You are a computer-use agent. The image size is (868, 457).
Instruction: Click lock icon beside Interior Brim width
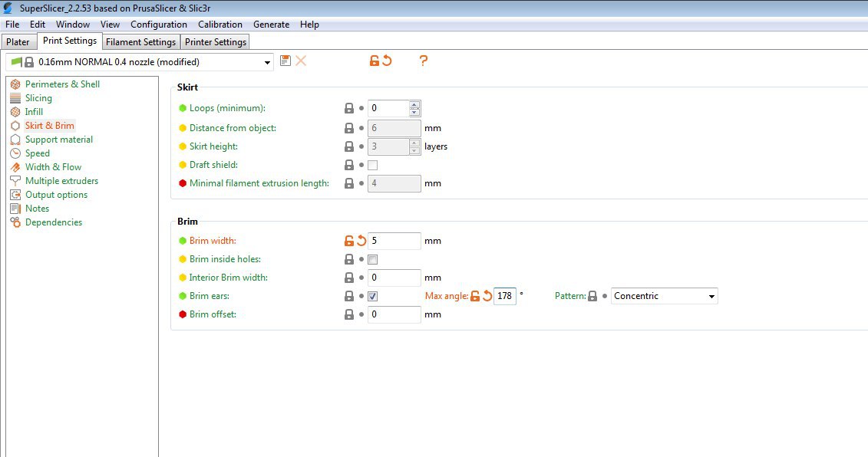pos(348,278)
